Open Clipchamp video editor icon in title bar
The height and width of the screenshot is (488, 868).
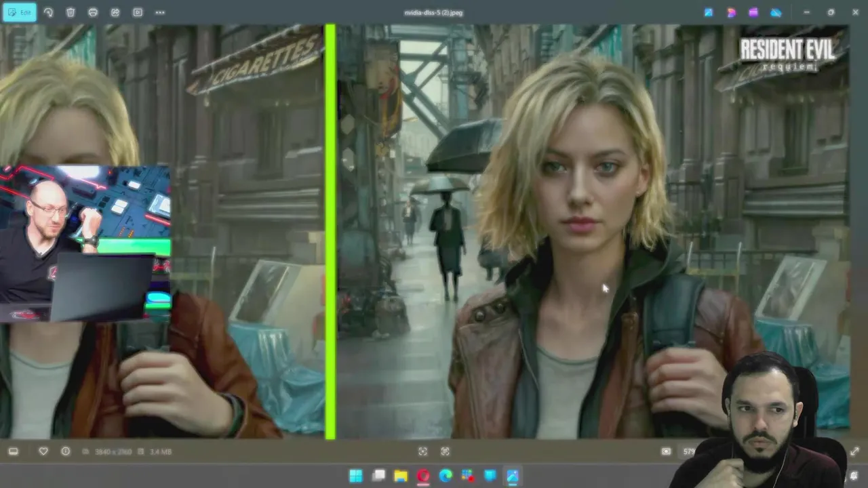click(753, 12)
